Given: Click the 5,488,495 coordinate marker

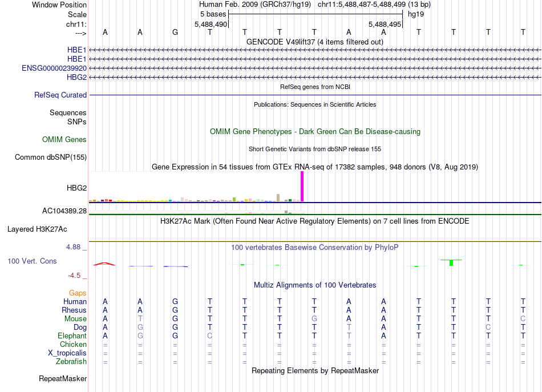Looking at the screenshot, I should click(385, 24).
